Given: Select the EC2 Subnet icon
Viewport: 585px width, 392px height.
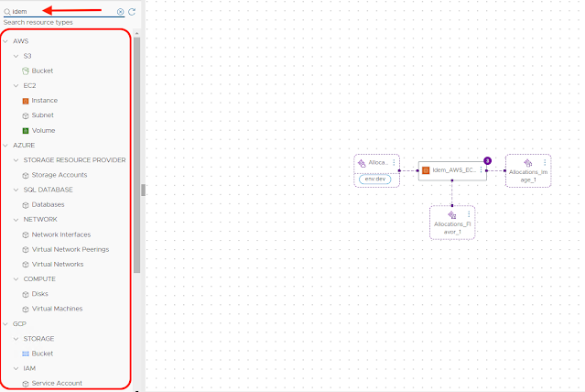Looking at the screenshot, I should coord(26,115).
